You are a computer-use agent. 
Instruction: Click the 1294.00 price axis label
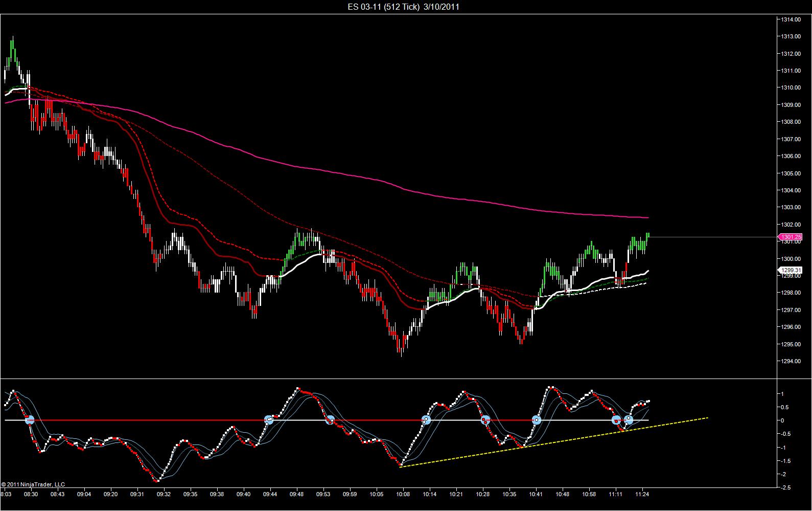pos(791,361)
